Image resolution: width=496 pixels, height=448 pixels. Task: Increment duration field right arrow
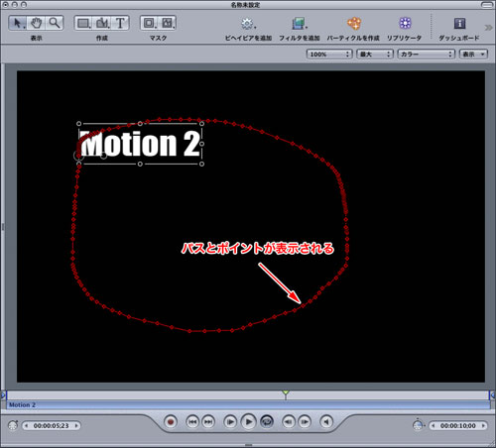(483, 425)
